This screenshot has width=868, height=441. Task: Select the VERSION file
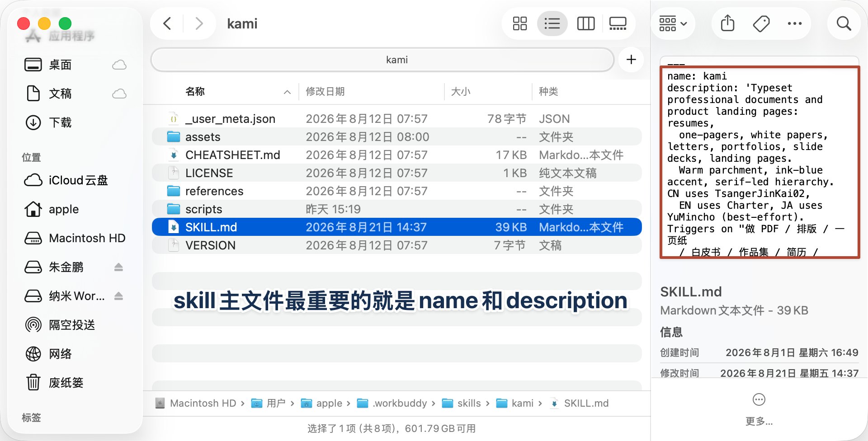[396, 245]
